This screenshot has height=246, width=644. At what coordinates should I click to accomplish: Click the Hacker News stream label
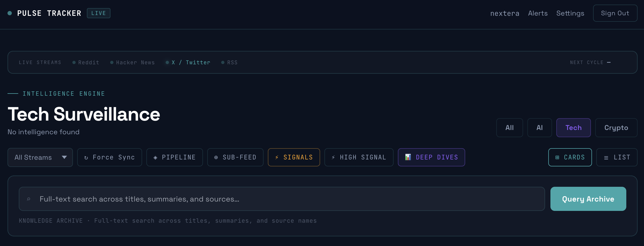tap(135, 62)
